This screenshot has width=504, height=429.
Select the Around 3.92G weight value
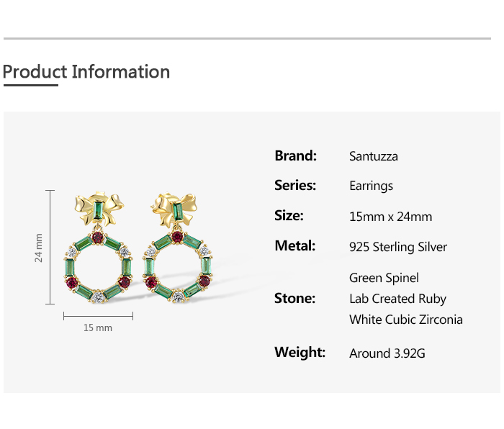[387, 353]
